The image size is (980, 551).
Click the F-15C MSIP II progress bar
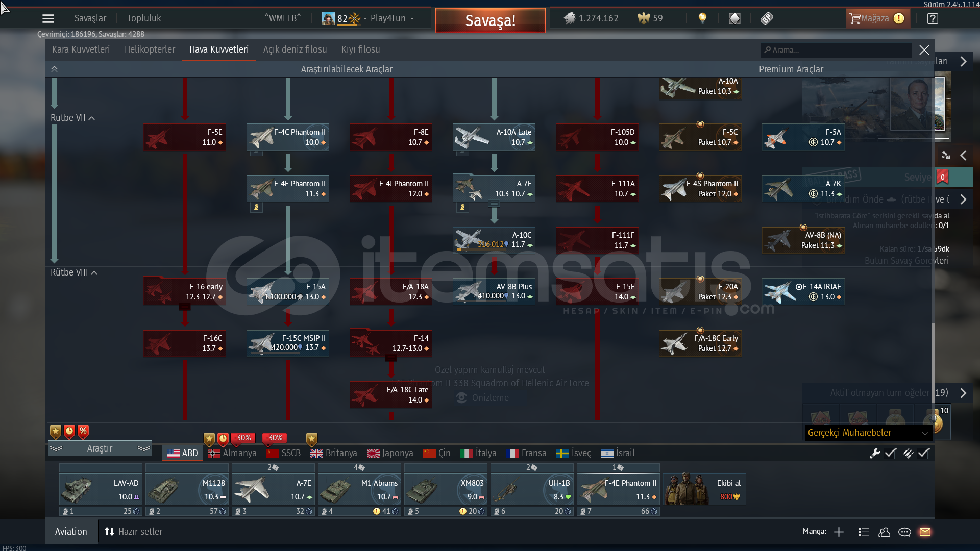(x=276, y=353)
